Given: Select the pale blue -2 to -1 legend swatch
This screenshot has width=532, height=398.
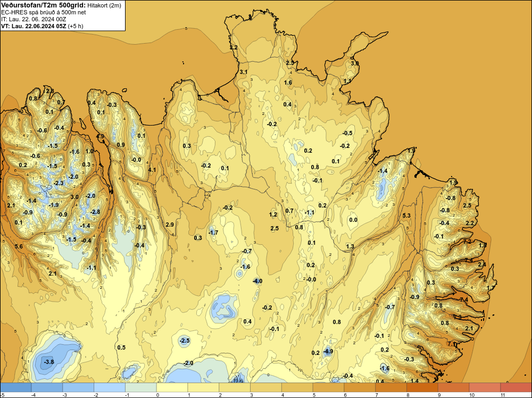Looking at the screenshot, I should pos(110,387).
